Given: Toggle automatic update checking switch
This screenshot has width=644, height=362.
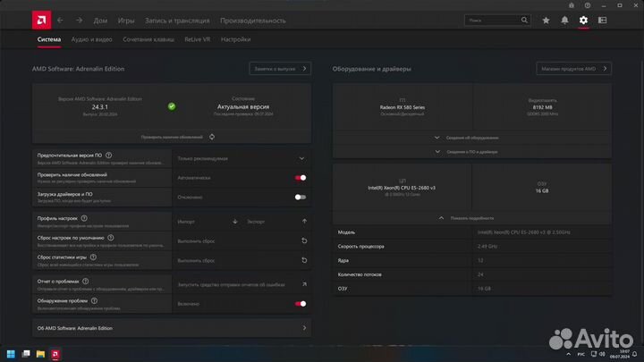Looking at the screenshot, I should (x=301, y=178).
